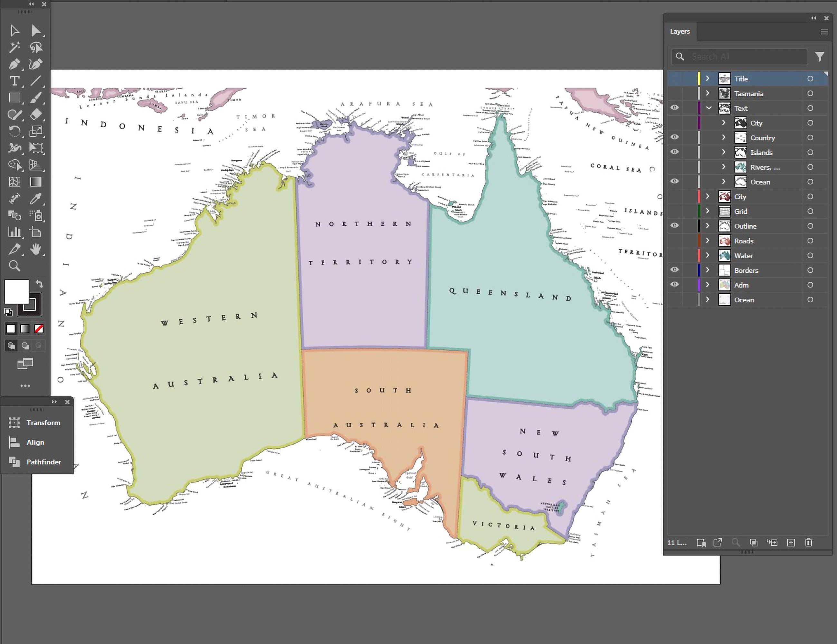Screen dimensions: 837x644
Task: Switch to the Layers panel tab
Action: click(680, 32)
